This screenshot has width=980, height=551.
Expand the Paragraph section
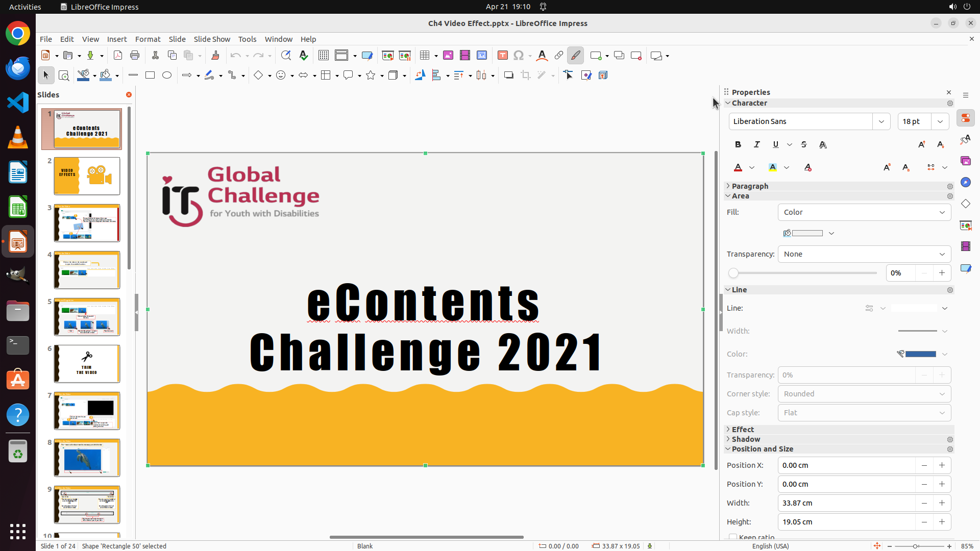pyautogui.click(x=749, y=186)
